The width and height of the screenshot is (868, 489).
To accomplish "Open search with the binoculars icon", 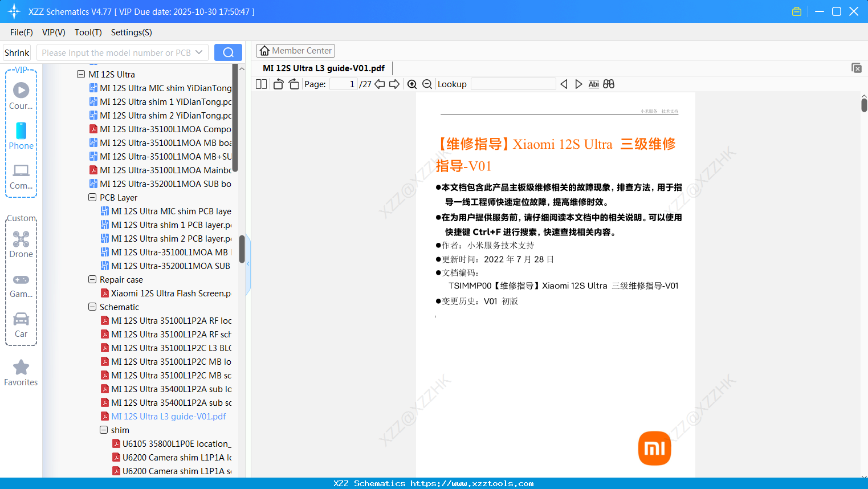I will [x=608, y=84].
